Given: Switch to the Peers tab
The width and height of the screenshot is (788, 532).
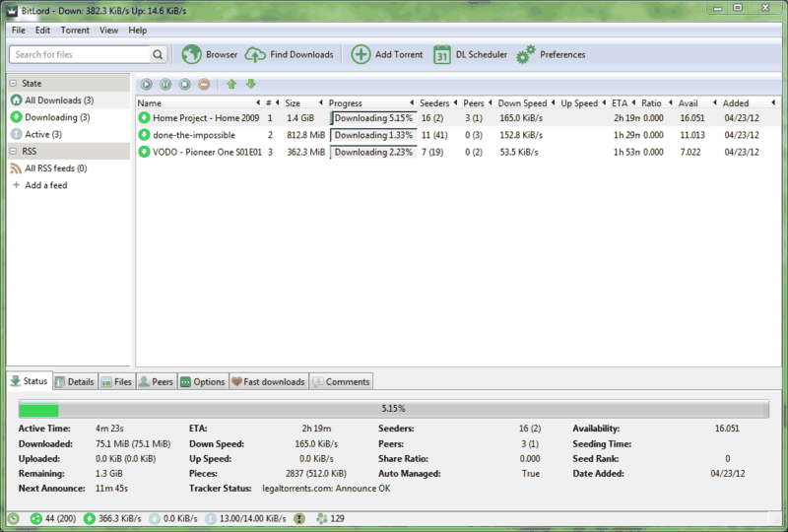Looking at the screenshot, I should click(x=156, y=381).
